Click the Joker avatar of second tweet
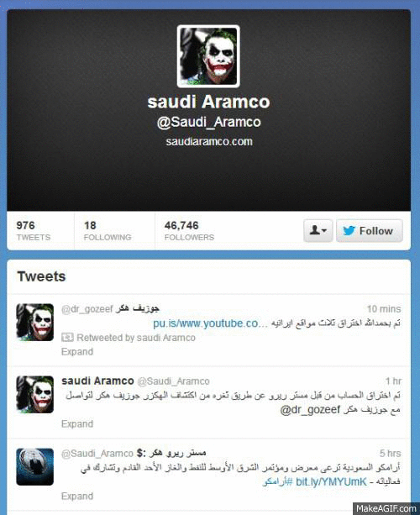Screen dimensions: 420x515 (x=34, y=395)
